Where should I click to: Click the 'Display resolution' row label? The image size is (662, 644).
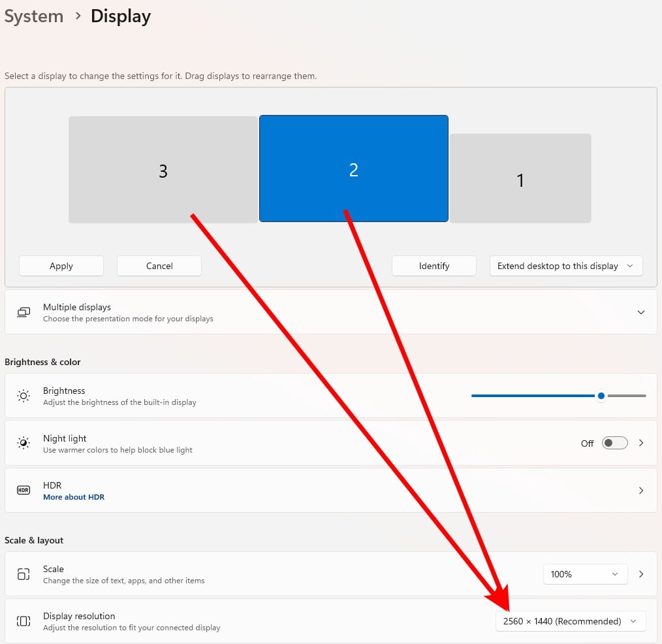(x=79, y=616)
